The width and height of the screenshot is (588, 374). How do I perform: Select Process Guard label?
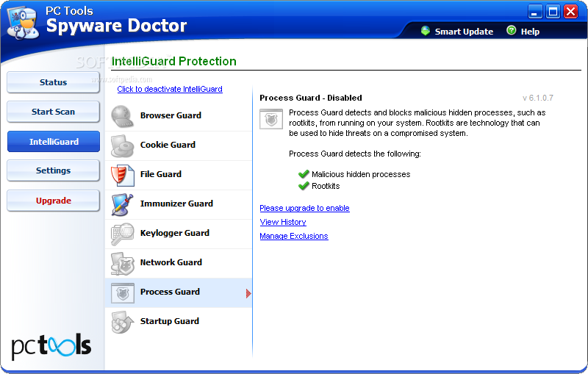(170, 292)
